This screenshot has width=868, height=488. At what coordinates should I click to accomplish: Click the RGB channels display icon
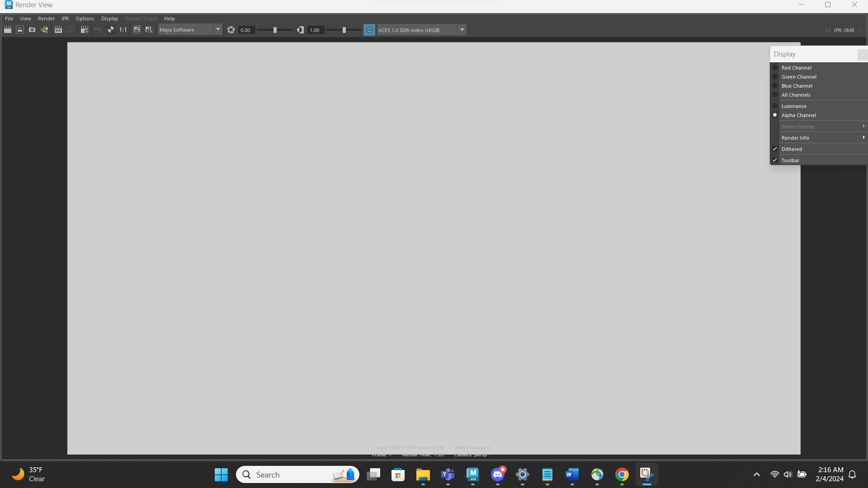tap(98, 29)
